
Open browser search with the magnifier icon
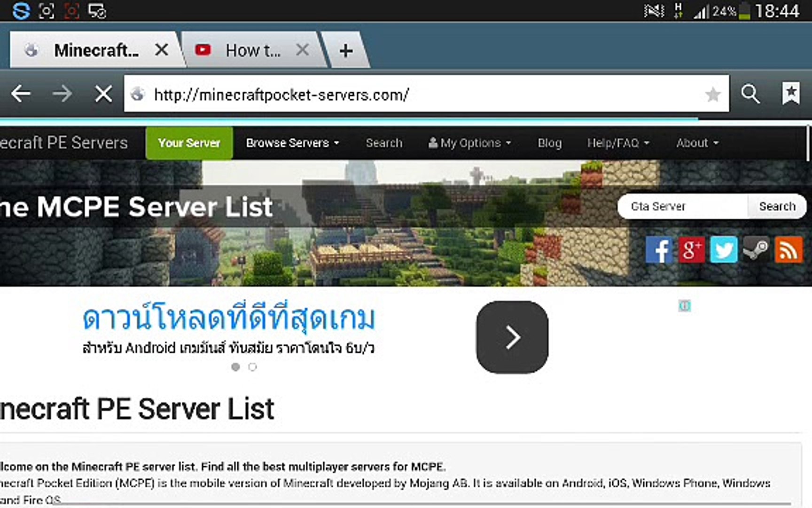click(750, 94)
